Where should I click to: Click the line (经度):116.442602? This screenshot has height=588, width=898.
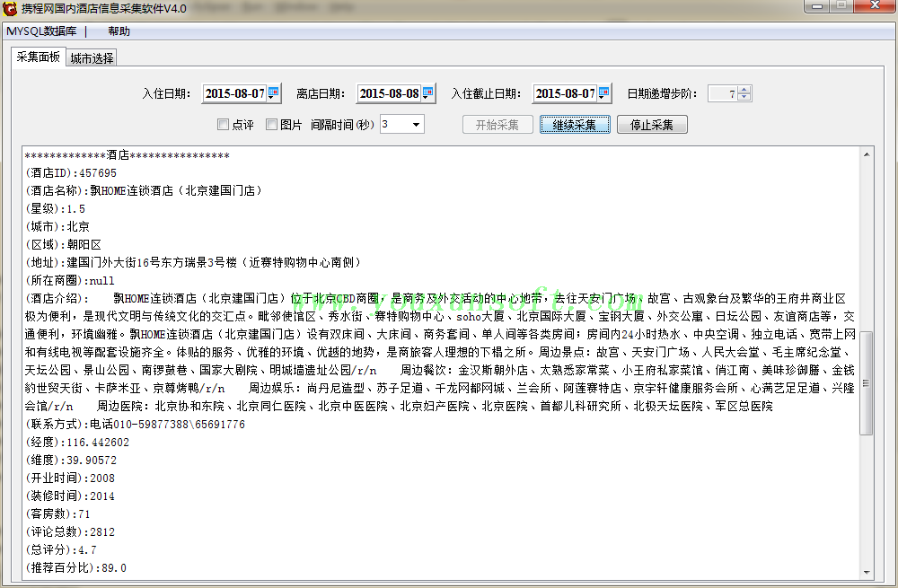(x=76, y=442)
